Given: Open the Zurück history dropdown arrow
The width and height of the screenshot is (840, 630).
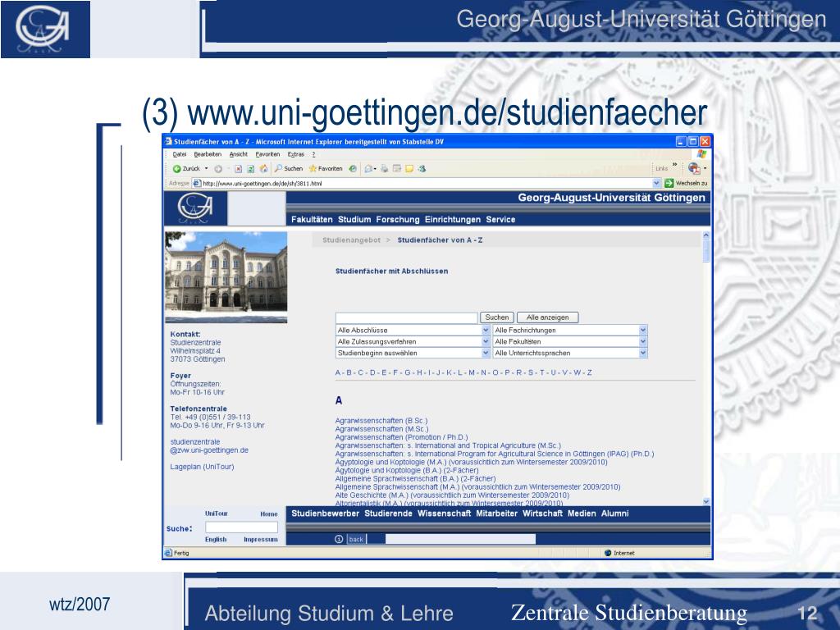Looking at the screenshot, I should (x=206, y=169).
